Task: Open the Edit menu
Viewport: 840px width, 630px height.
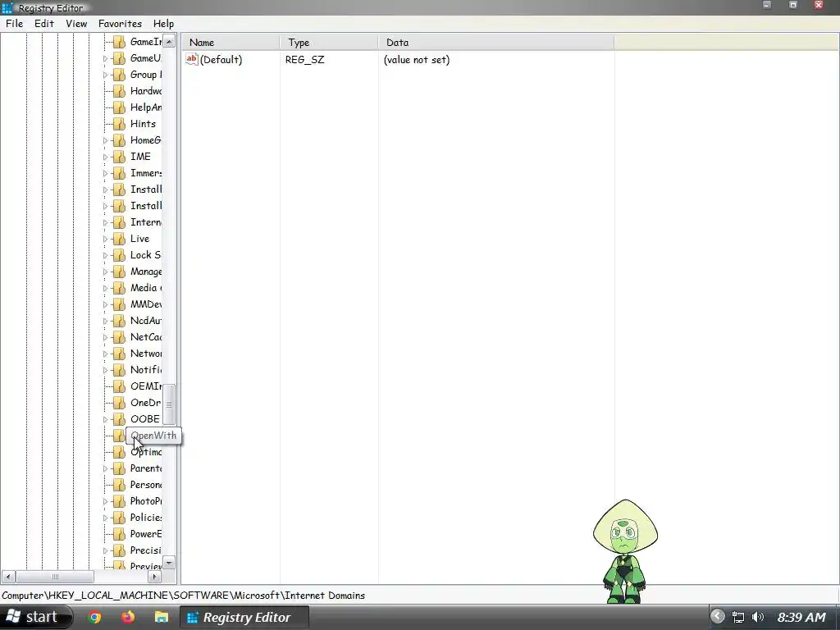Action: [44, 24]
